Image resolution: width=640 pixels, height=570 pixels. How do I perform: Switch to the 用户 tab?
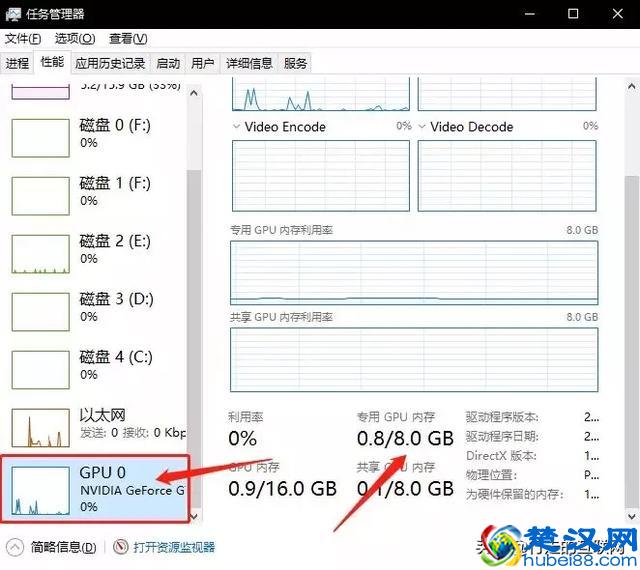pos(202,63)
